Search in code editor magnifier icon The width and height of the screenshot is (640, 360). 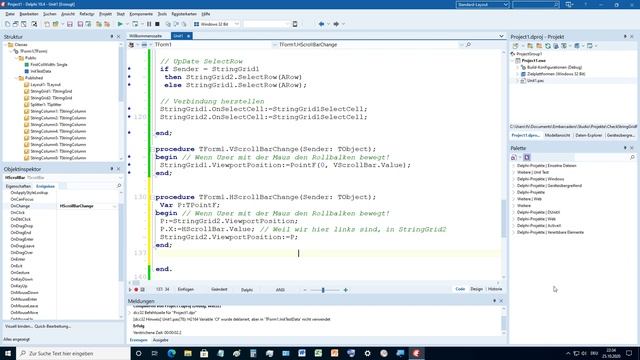(468, 44)
